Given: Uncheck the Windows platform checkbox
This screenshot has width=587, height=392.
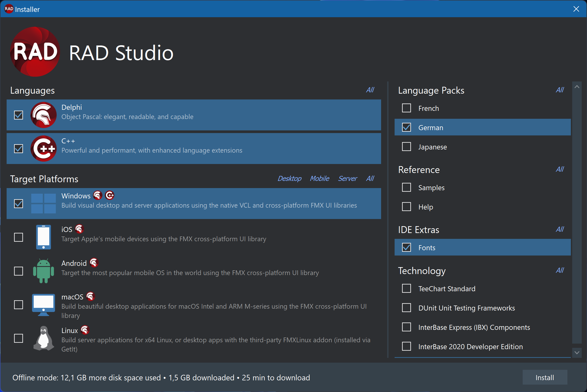Looking at the screenshot, I should click(19, 203).
